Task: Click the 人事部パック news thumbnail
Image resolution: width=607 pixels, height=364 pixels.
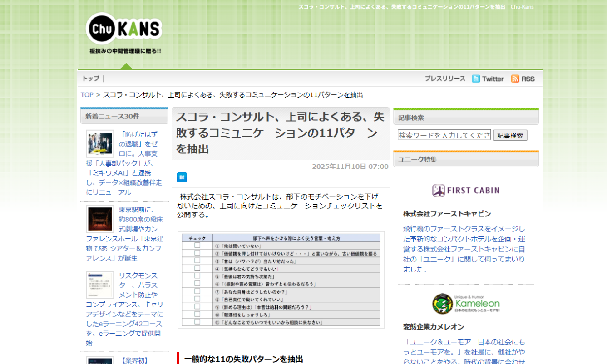Action: [x=100, y=144]
